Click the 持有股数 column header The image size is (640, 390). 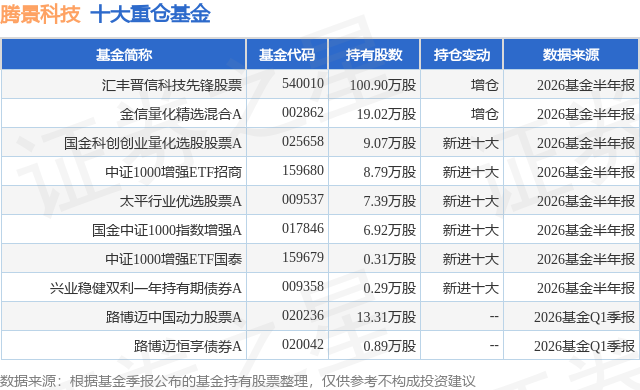[374, 55]
